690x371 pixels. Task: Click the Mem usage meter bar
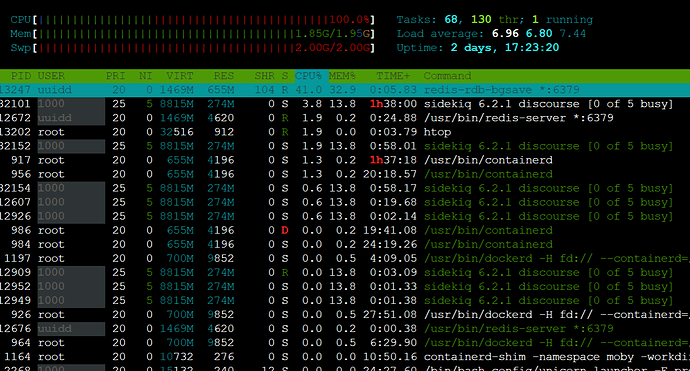point(192,34)
